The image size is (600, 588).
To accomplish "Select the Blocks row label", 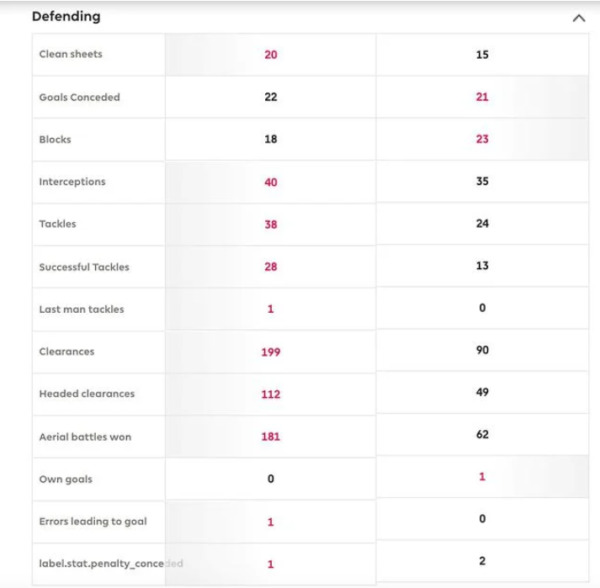I will pos(55,139).
